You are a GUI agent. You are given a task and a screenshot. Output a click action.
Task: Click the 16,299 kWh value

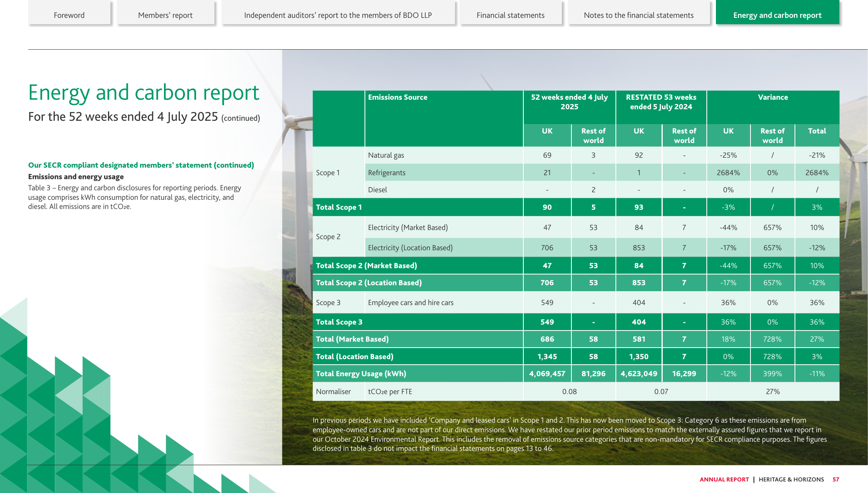(x=684, y=373)
